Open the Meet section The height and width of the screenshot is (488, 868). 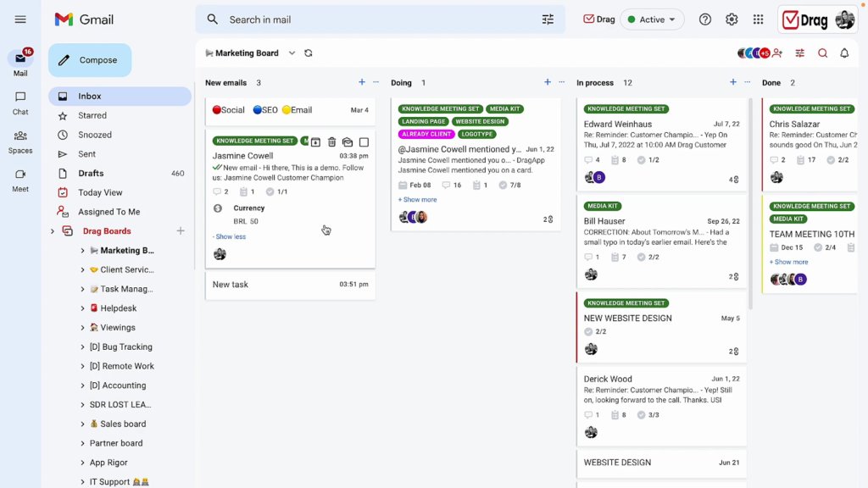click(x=20, y=181)
